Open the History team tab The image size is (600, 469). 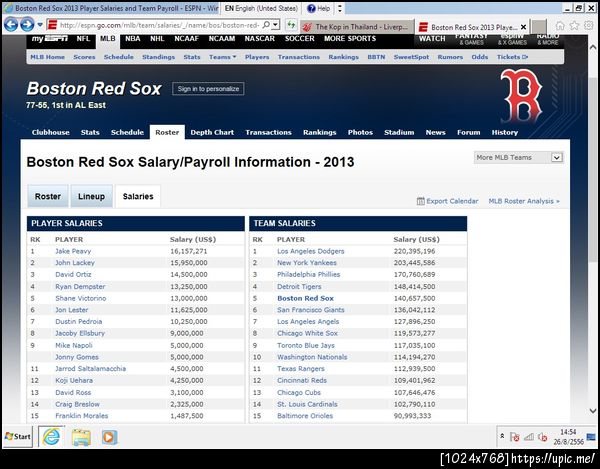coord(505,132)
